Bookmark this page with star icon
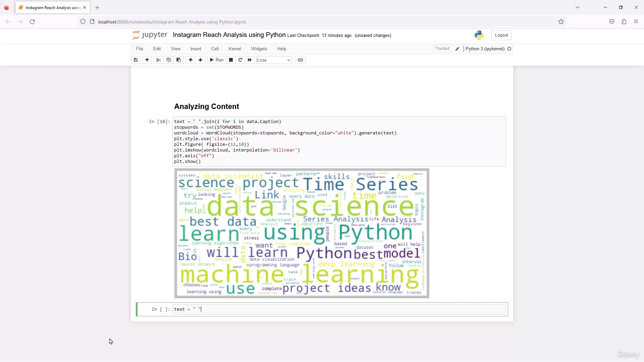This screenshot has height=362, width=644. [x=561, y=22]
